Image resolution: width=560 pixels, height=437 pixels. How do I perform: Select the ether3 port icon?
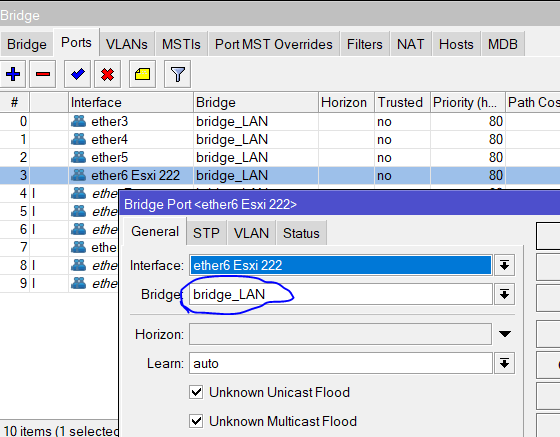(x=78, y=121)
